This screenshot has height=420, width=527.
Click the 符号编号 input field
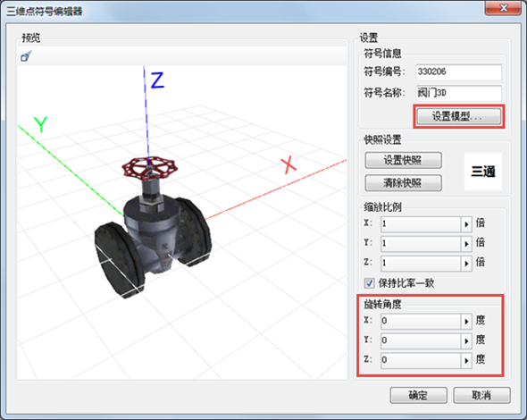(x=459, y=71)
